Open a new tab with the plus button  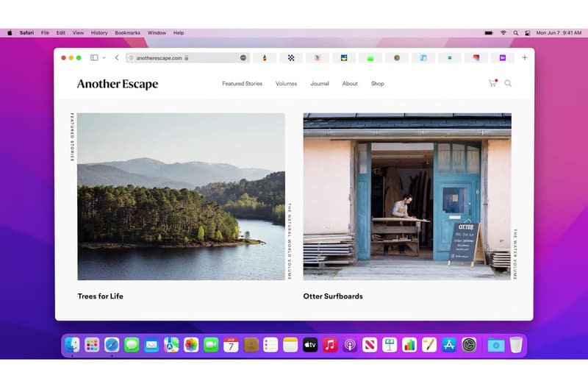point(524,57)
